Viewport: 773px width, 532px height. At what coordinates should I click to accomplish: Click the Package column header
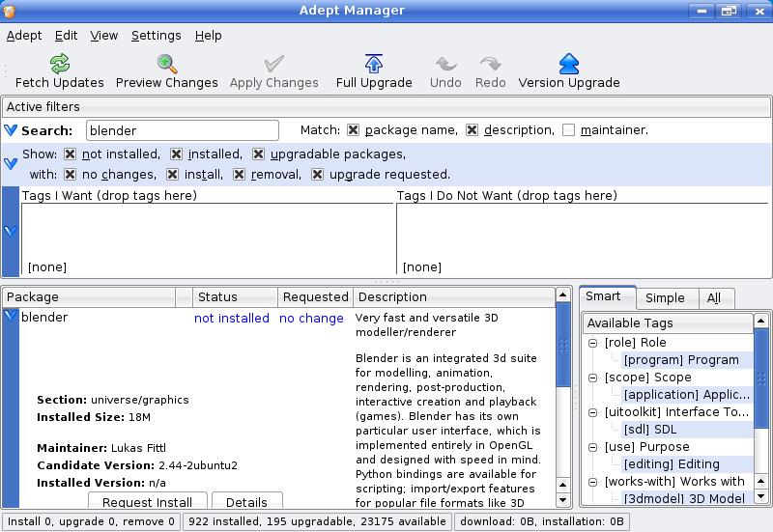pyautogui.click(x=89, y=297)
